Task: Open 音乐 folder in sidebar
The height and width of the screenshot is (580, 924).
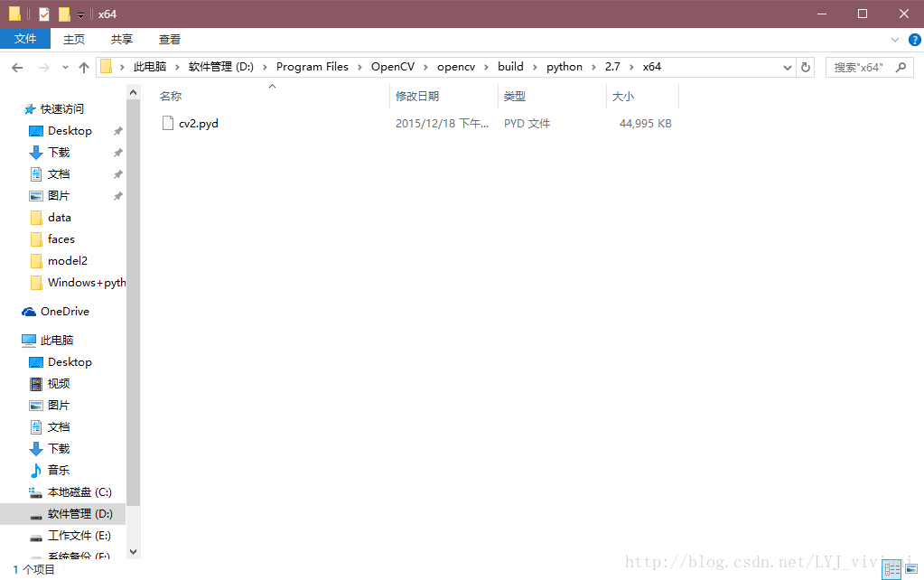Action: point(59,471)
